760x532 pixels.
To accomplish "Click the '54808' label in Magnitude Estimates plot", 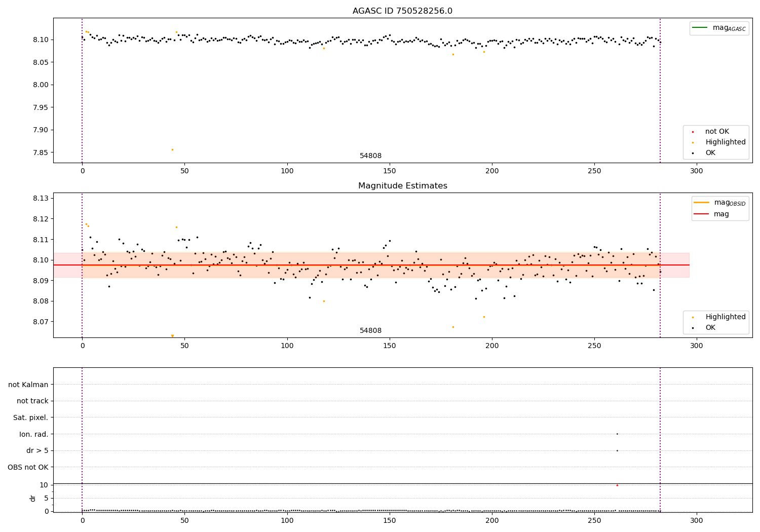I will (x=370, y=331).
